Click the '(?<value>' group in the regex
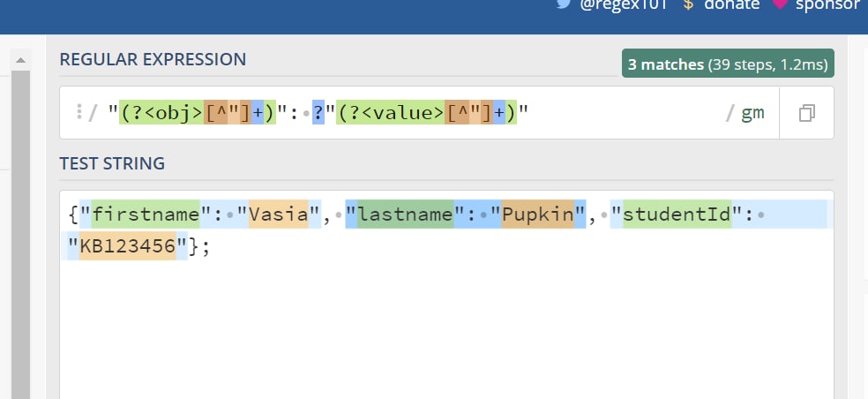 (391, 113)
